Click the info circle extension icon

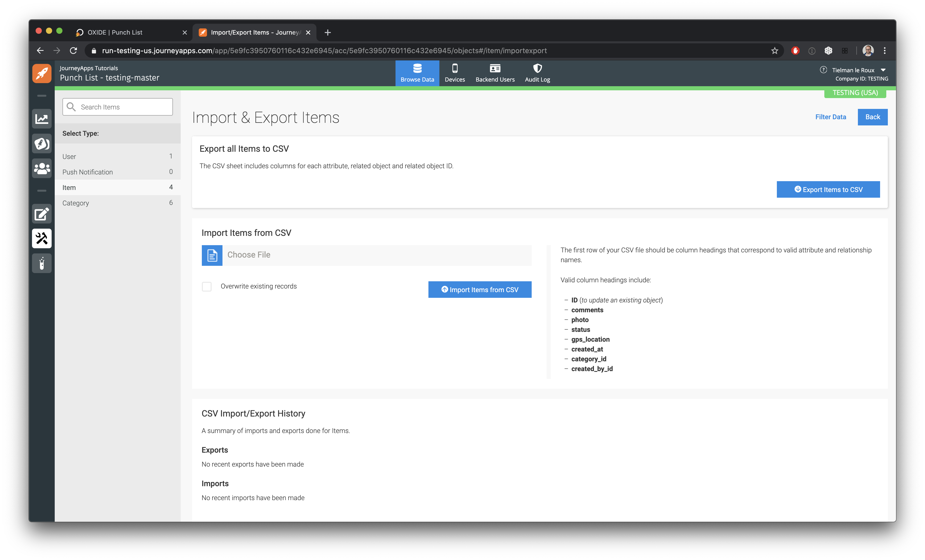click(812, 51)
